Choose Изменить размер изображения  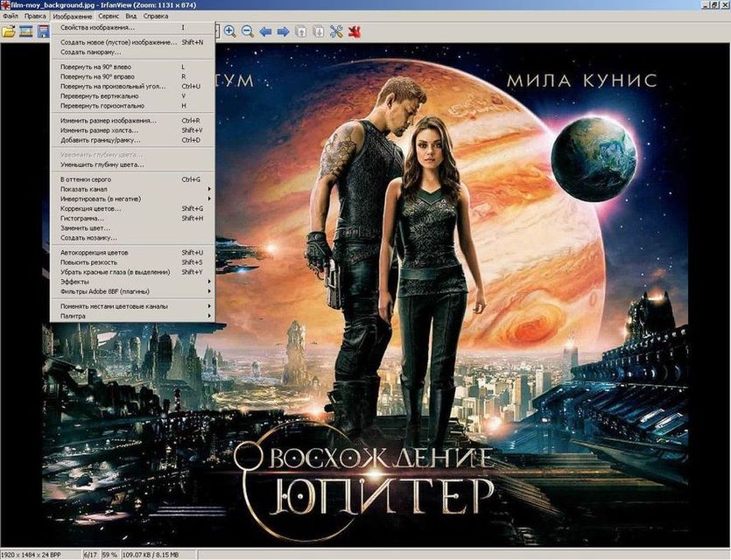(109, 120)
